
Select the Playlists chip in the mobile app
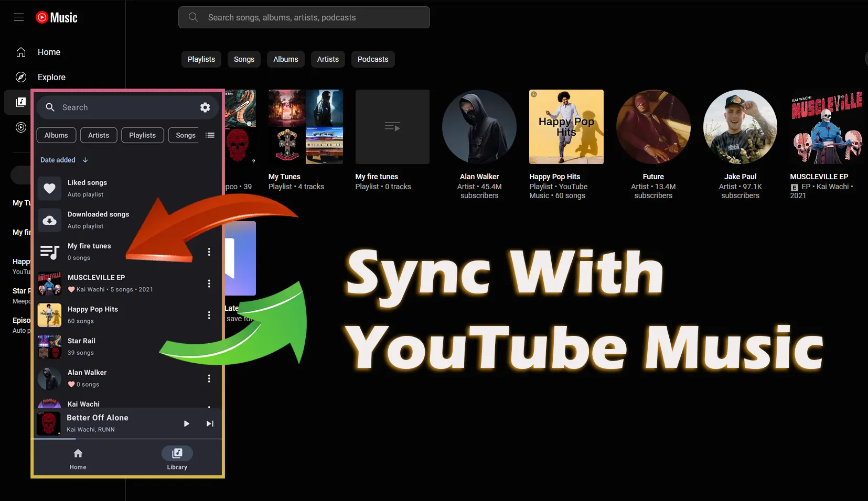[x=143, y=135]
